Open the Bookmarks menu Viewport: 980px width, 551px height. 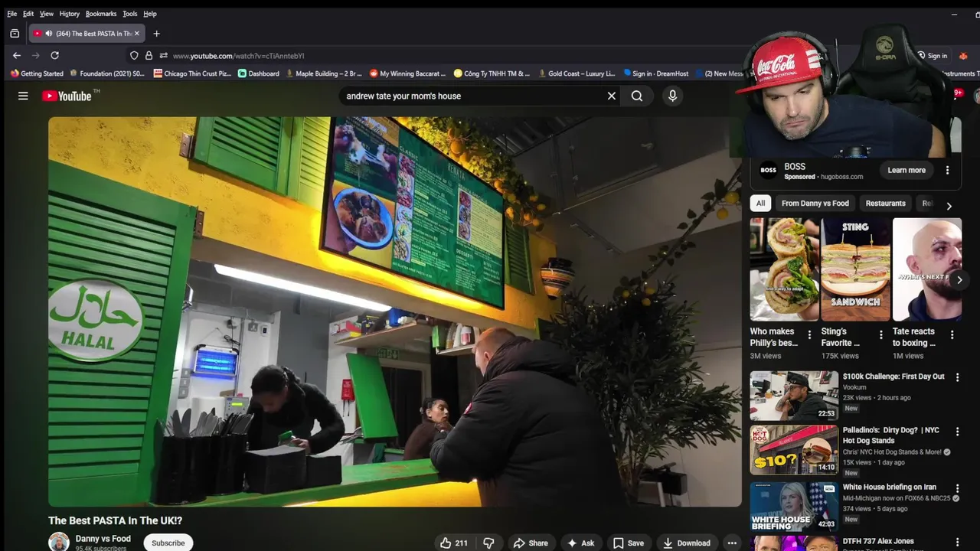click(x=101, y=14)
